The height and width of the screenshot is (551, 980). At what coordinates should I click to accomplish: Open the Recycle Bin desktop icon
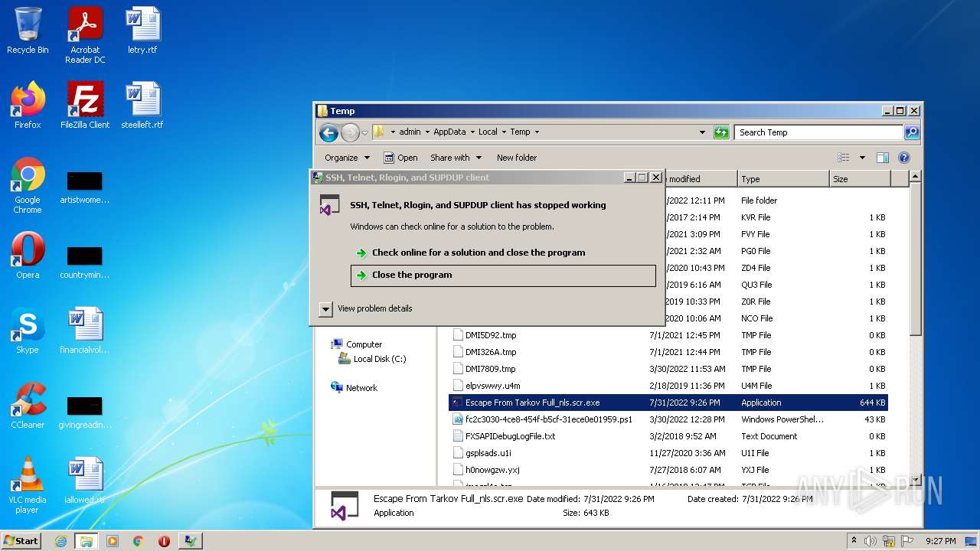pyautogui.click(x=28, y=31)
